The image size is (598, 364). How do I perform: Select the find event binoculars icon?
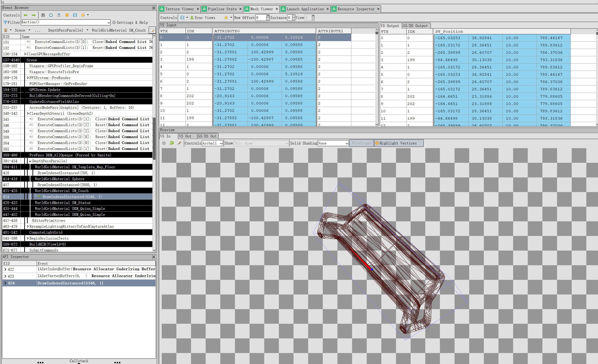pyautogui.click(x=43, y=15)
